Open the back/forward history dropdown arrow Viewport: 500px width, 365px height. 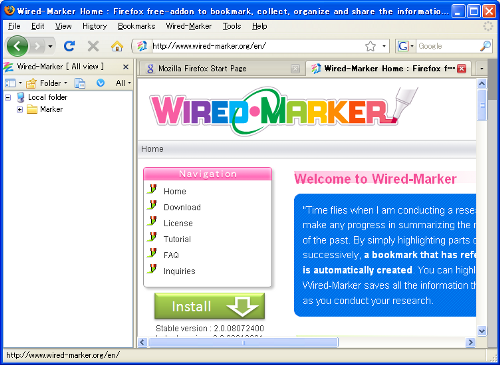pos(50,46)
